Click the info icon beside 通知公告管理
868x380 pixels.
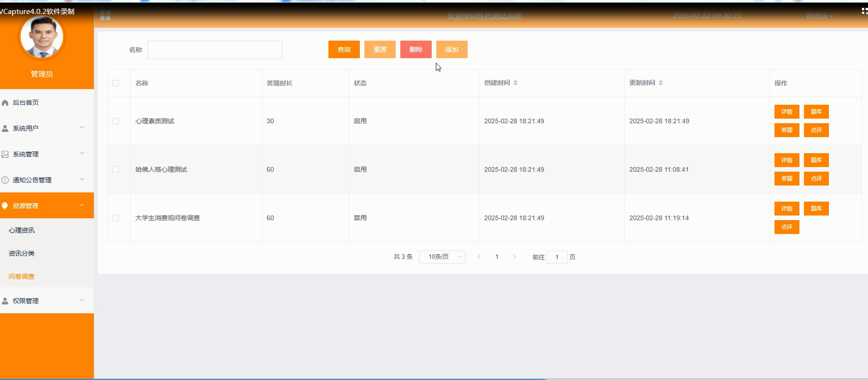(5, 180)
